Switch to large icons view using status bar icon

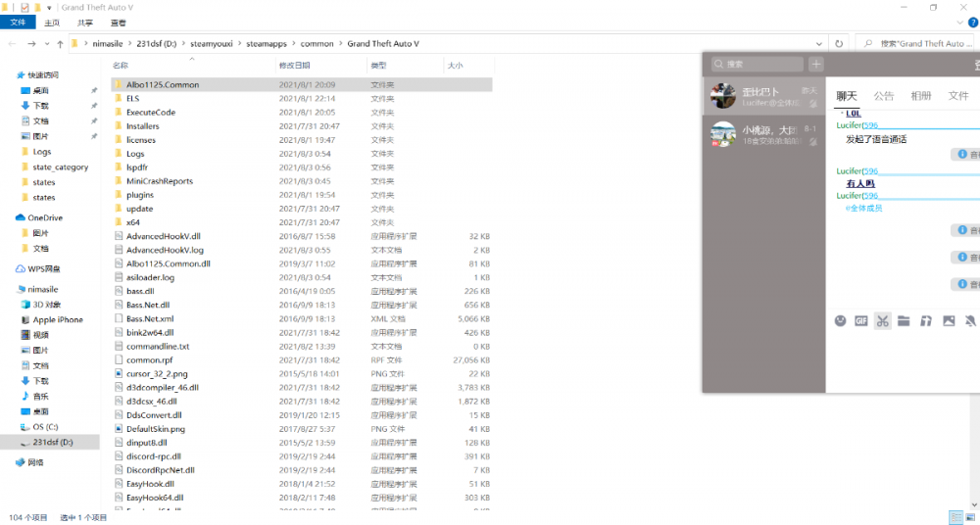point(971,517)
